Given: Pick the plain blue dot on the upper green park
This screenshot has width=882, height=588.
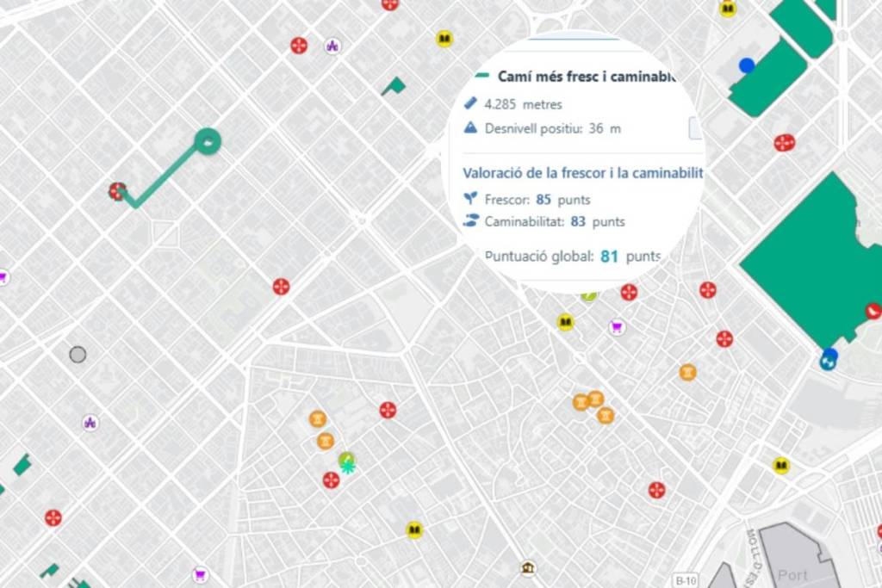Looking at the screenshot, I should [747, 65].
